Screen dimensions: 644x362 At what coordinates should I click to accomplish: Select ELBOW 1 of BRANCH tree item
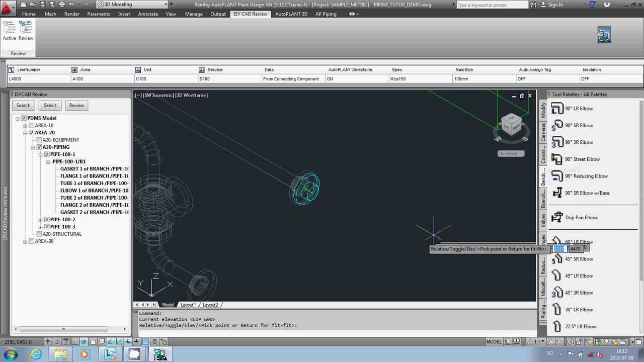point(94,191)
